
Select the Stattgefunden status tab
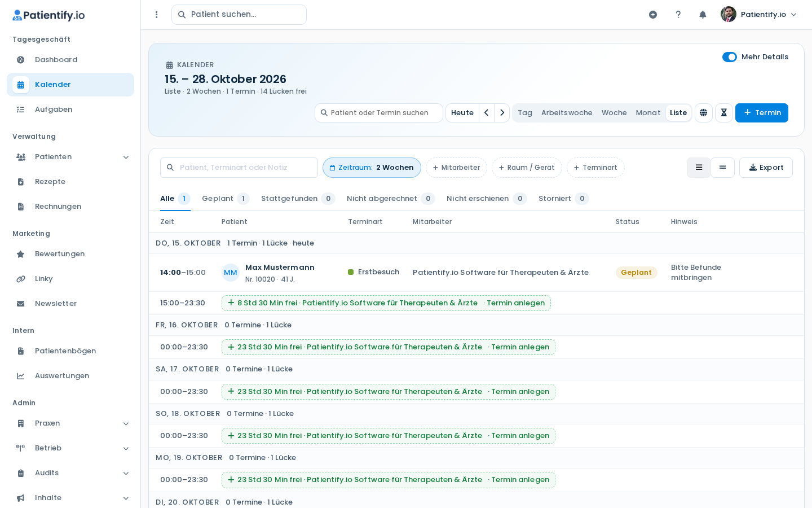pyautogui.click(x=298, y=199)
